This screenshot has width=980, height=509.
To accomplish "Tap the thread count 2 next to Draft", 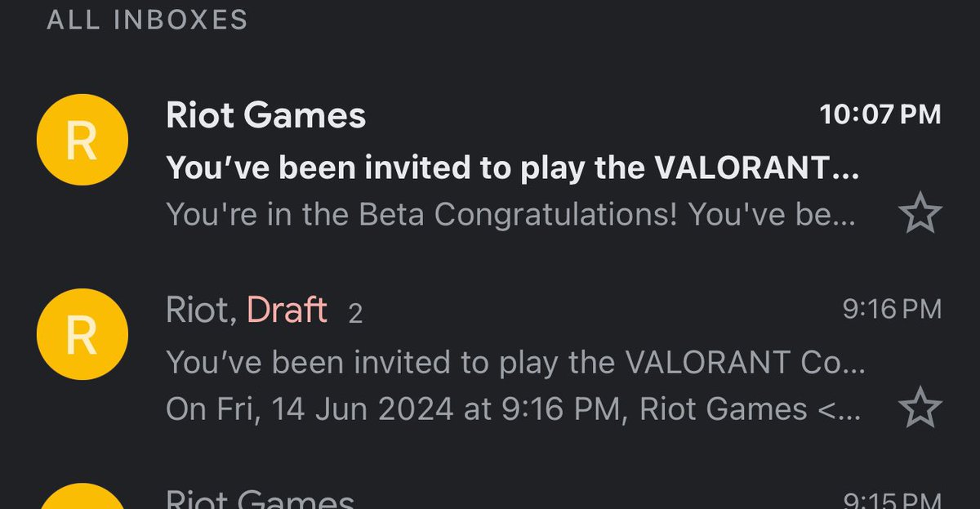I will [355, 314].
